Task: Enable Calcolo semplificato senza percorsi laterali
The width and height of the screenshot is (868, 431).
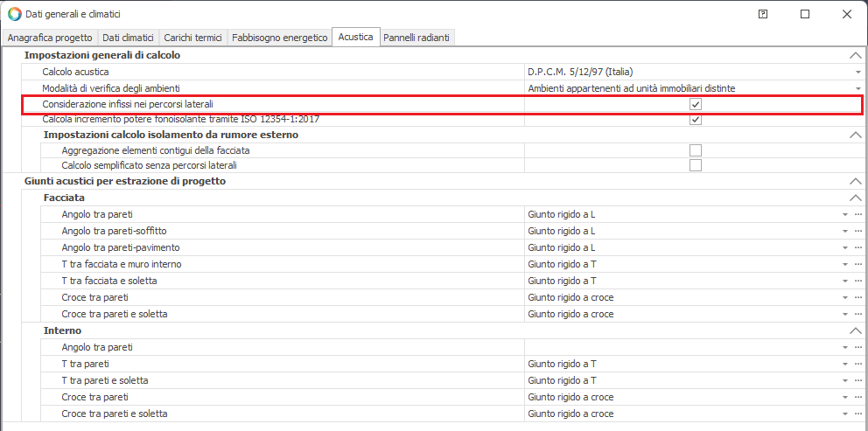Action: coord(696,165)
